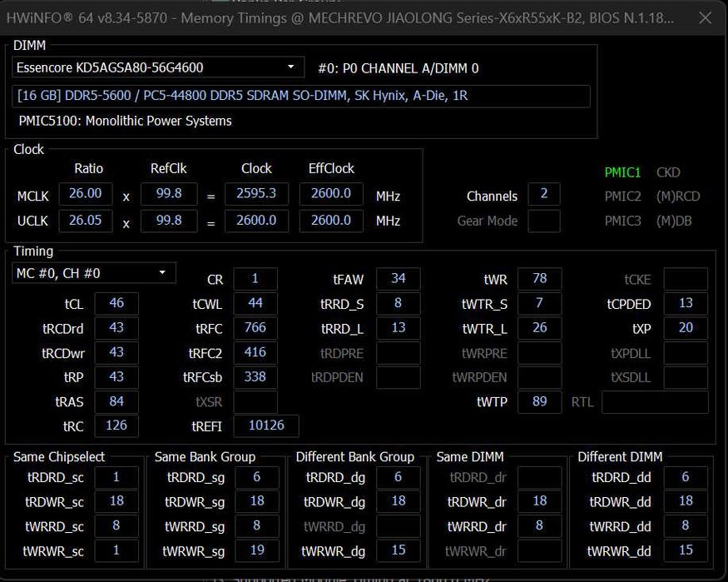Expand the MC #0, CH #0 selector
The height and width of the screenshot is (582, 728).
tap(94, 273)
